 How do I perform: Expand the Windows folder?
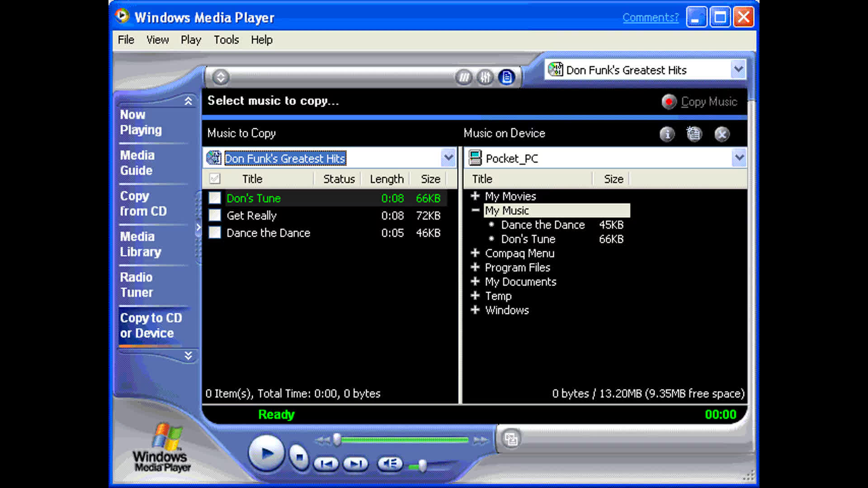pyautogui.click(x=475, y=310)
